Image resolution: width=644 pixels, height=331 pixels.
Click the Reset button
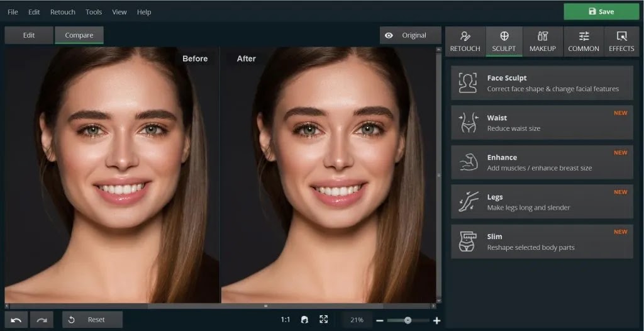pyautogui.click(x=92, y=320)
